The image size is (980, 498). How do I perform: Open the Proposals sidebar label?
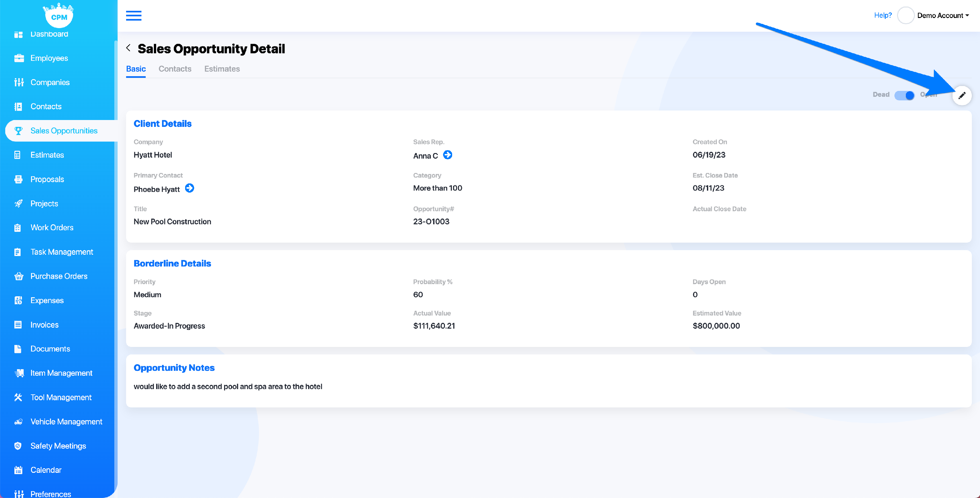coord(47,179)
